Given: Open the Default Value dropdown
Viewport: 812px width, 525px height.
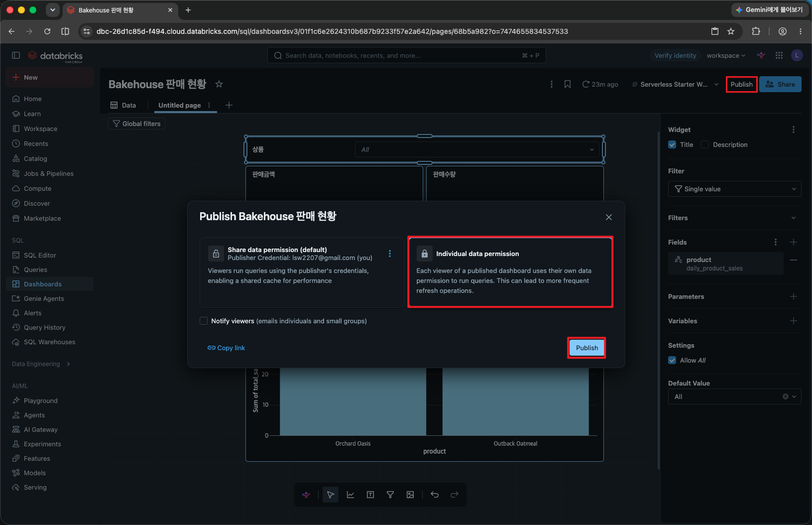Looking at the screenshot, I should click(734, 396).
